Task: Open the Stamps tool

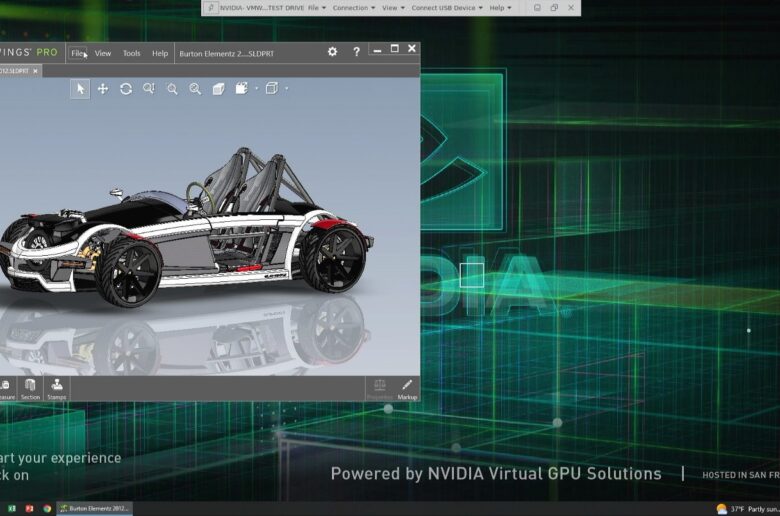Action: coord(57,389)
